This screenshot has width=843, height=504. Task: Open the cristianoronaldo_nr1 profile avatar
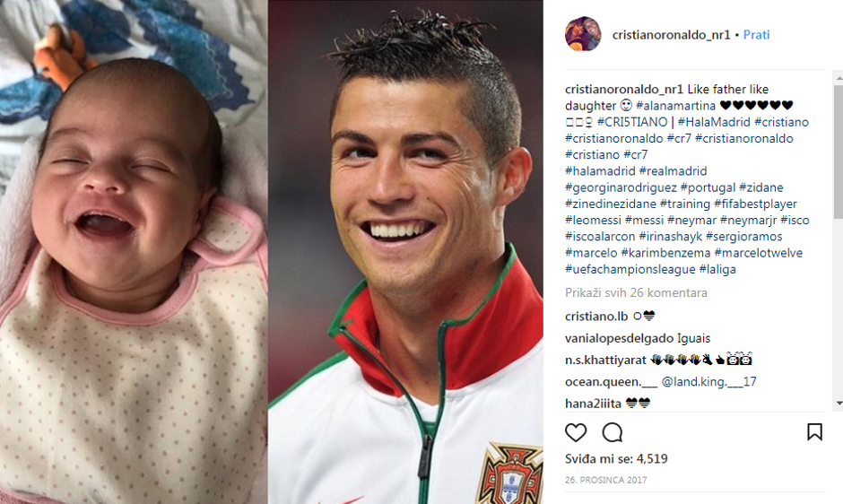click(x=583, y=34)
